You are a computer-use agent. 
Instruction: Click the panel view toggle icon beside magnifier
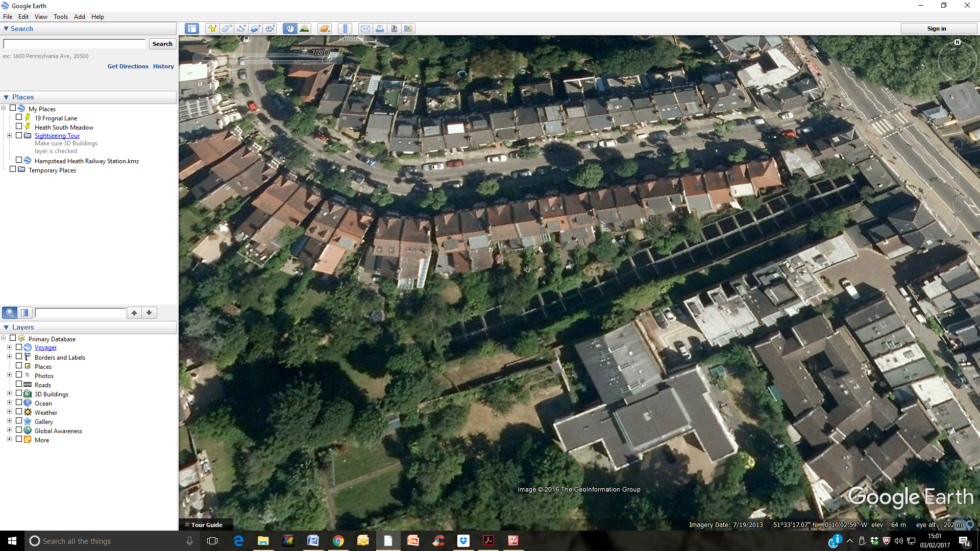24,313
